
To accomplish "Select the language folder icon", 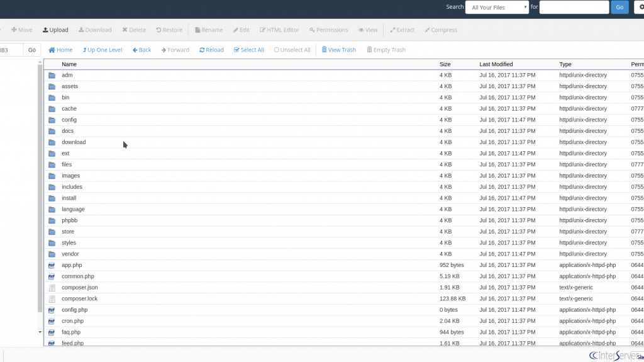I will point(52,210).
